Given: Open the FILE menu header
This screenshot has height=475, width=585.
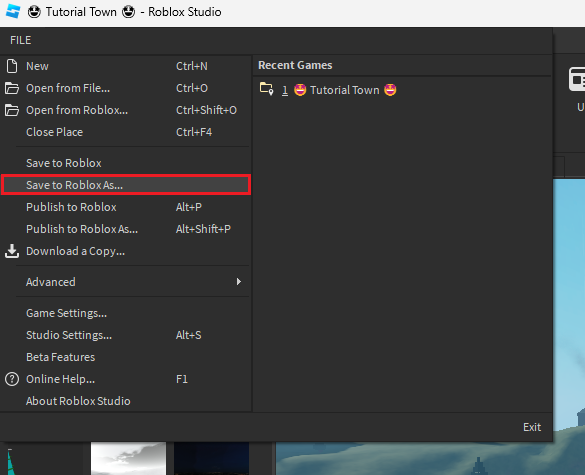Looking at the screenshot, I should (21, 40).
